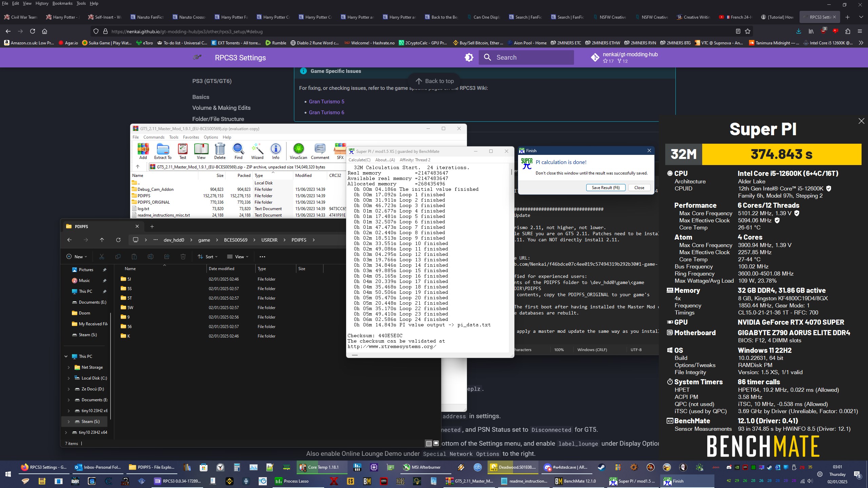Click USRDIR in the Explorer breadcrumb
The width and height of the screenshot is (868, 488).
(x=269, y=240)
